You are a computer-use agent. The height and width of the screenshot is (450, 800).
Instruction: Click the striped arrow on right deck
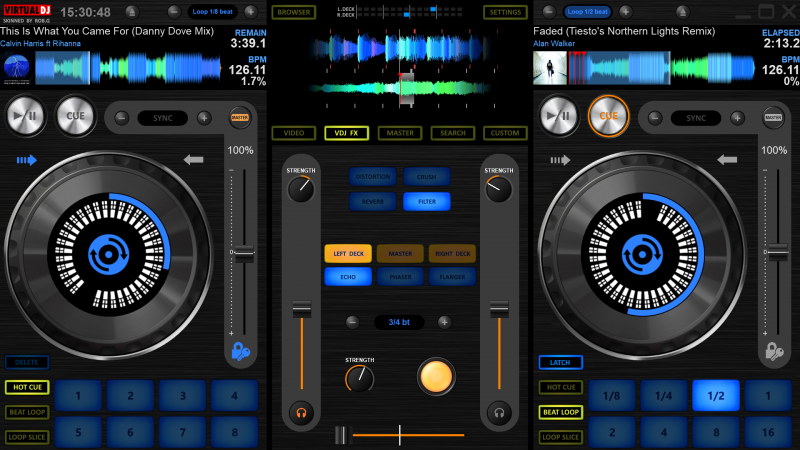coord(560,160)
